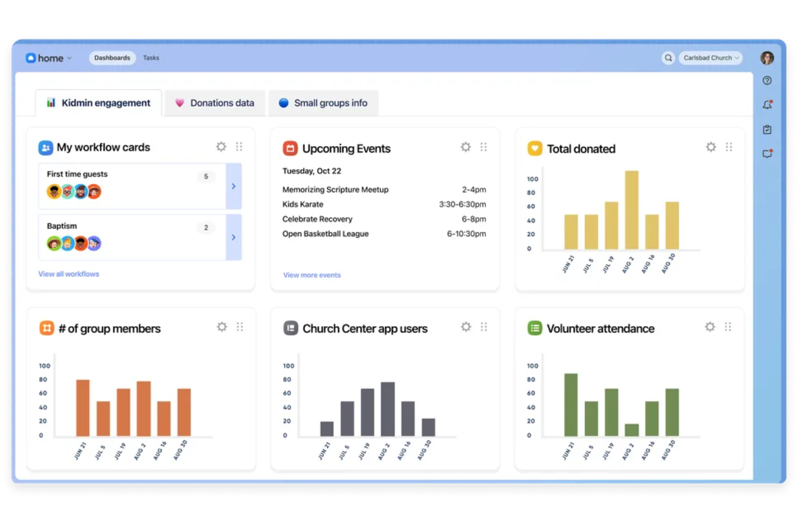Open the help question mark icon
798x532 pixels.
coord(767,80)
